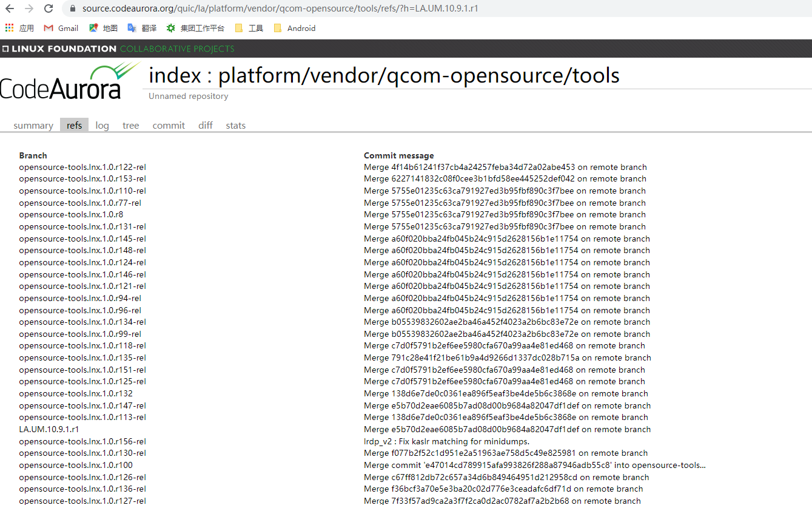Click branch opensource-tools.lnx.1.0.r8
Image resolution: width=812 pixels, height=505 pixels.
pos(70,214)
